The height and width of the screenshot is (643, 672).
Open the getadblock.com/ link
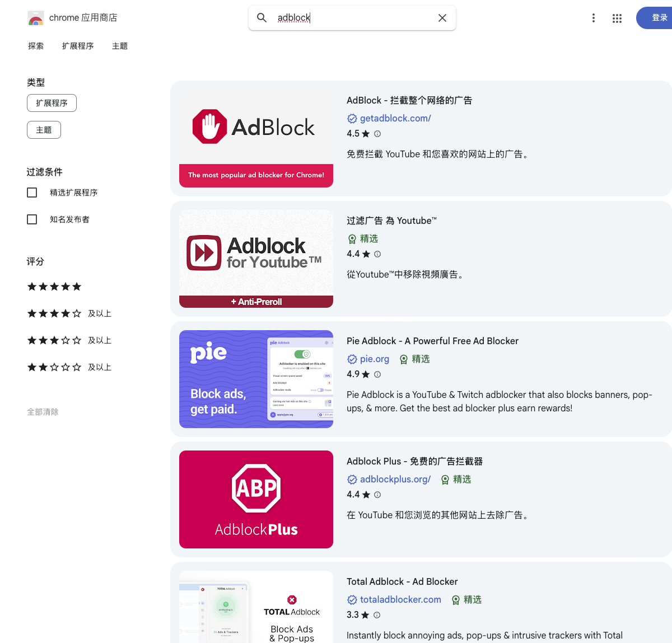coord(395,118)
